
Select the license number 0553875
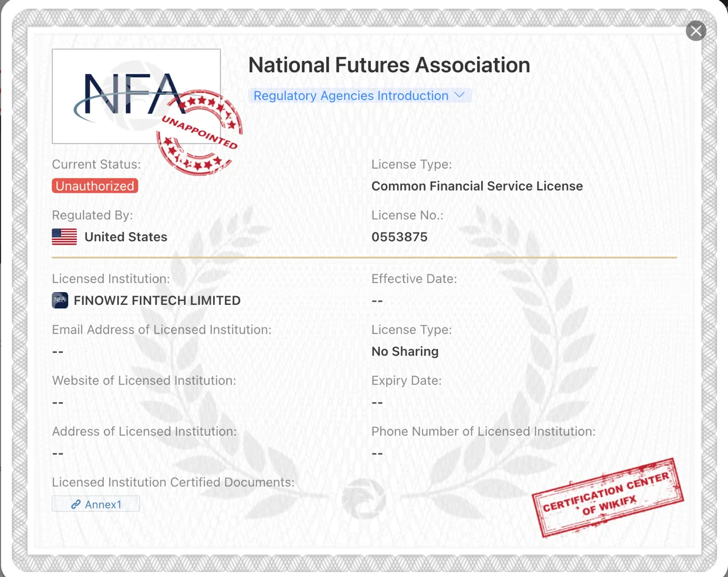(x=400, y=237)
